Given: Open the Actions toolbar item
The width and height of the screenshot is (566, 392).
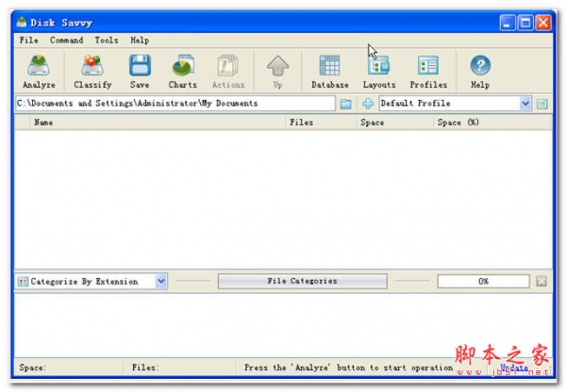Looking at the screenshot, I should coord(228,72).
